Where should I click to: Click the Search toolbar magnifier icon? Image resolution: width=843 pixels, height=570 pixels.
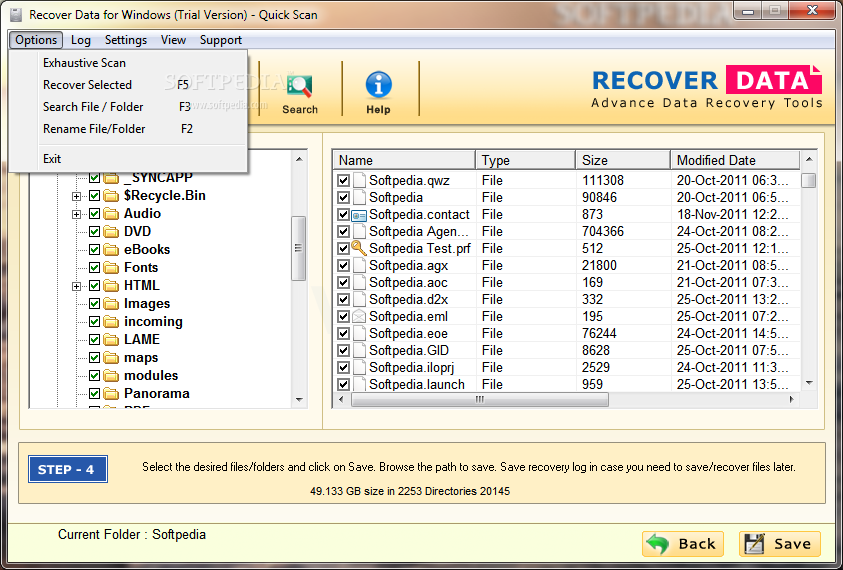click(299, 86)
